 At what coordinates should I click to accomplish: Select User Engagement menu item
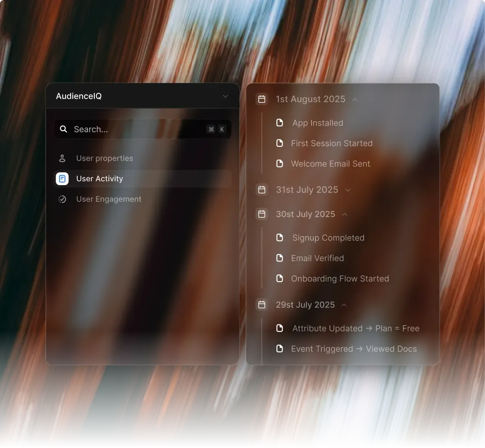tap(109, 199)
